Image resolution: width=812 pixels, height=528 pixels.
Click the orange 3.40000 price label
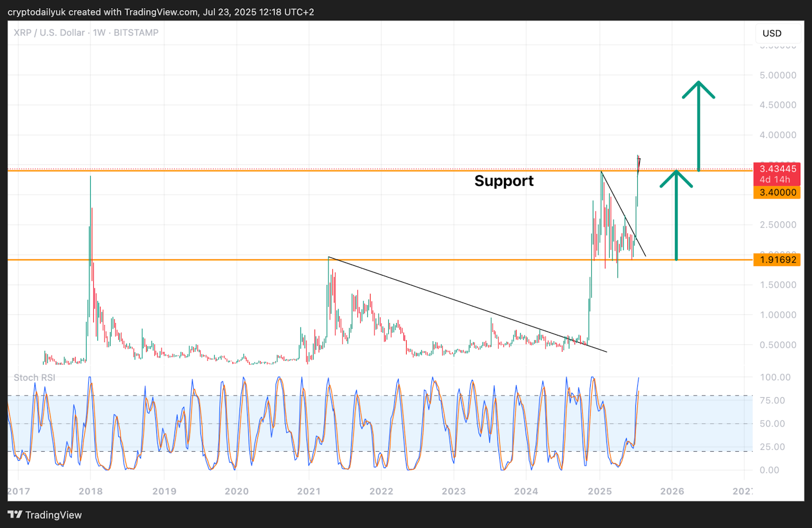(x=777, y=192)
